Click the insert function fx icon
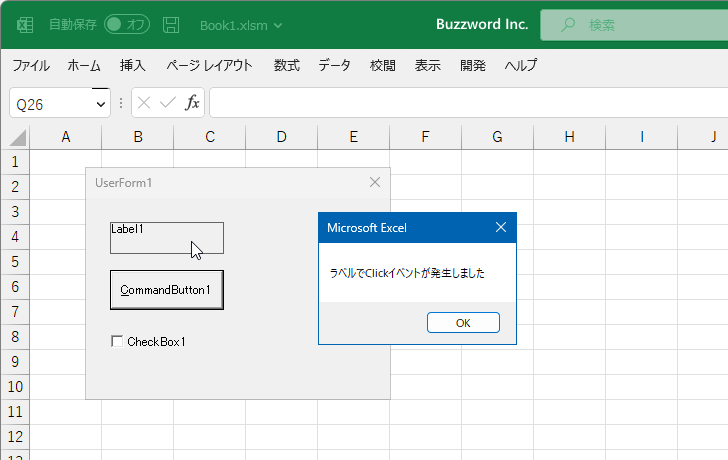Screen dimensions: 728x460 [192, 103]
